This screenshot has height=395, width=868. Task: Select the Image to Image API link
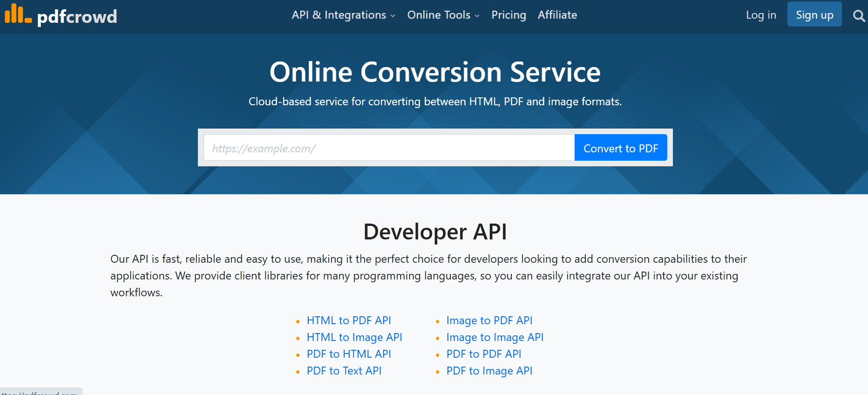click(x=495, y=337)
